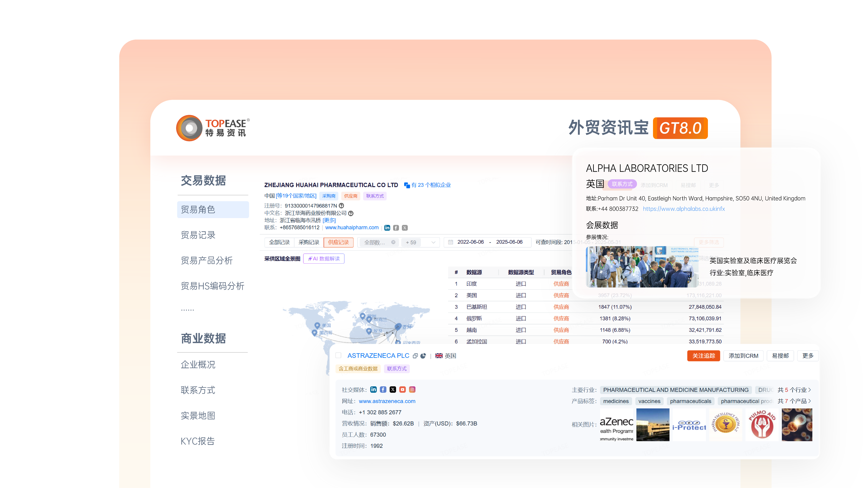Open the alphalabs.co.uk website link

point(684,209)
